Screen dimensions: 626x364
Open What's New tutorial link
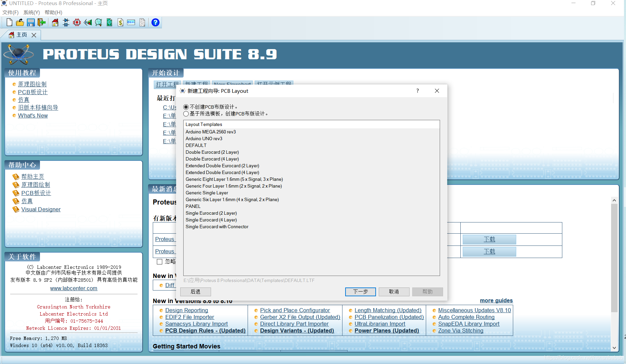[x=33, y=116]
